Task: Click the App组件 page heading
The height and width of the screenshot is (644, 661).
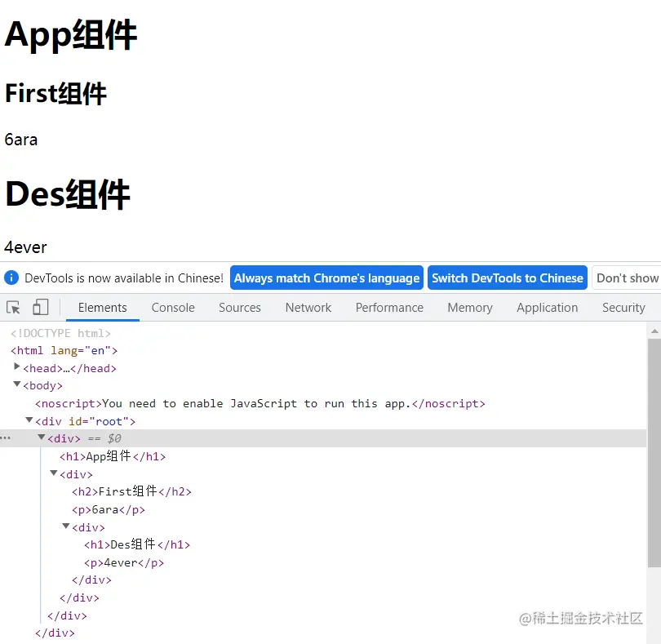Action: point(71,34)
